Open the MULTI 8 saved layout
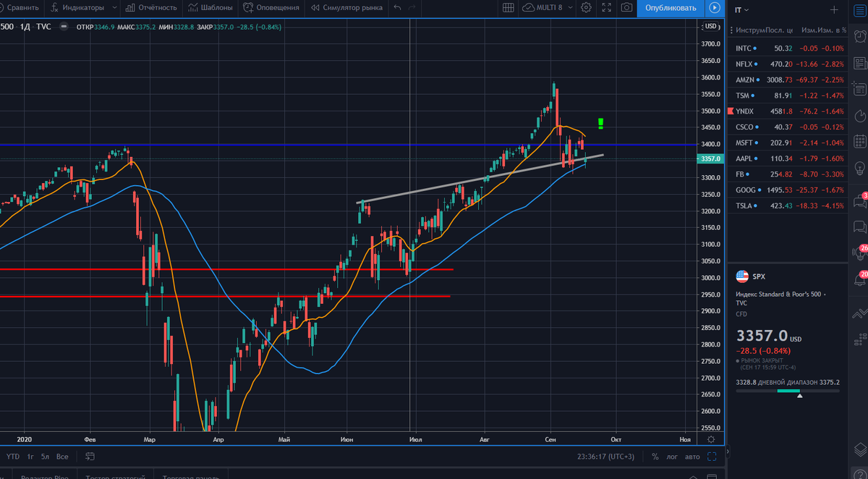The height and width of the screenshot is (479, 868). (x=542, y=8)
